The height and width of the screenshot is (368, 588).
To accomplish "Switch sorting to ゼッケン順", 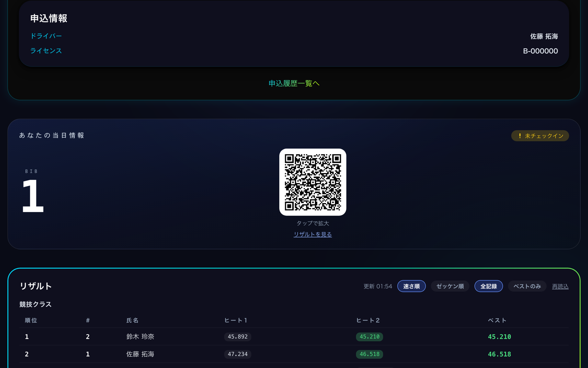I will point(450,286).
